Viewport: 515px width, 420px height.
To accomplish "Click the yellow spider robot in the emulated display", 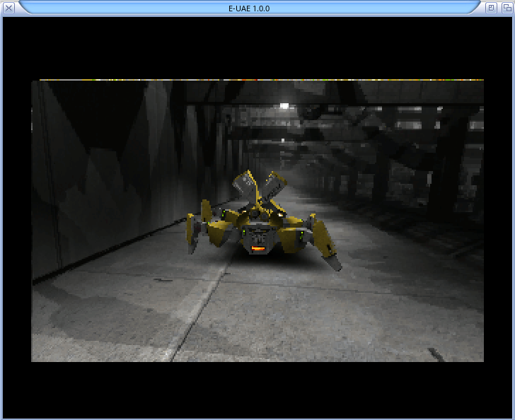I will [x=264, y=221].
